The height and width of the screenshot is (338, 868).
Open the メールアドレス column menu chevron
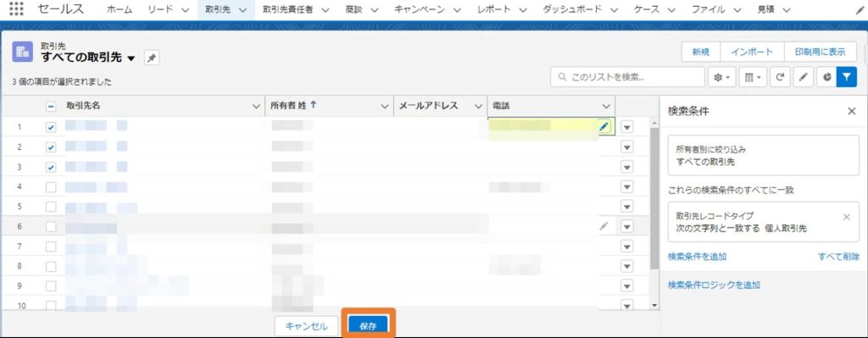pos(478,106)
